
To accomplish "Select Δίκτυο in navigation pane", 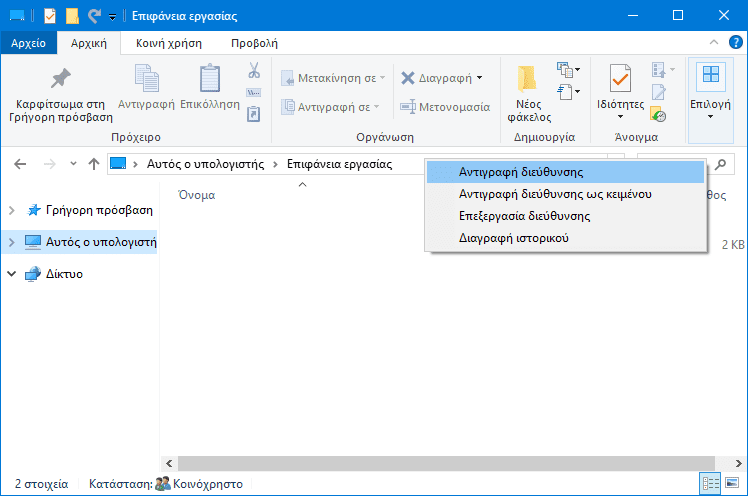I will click(64, 274).
